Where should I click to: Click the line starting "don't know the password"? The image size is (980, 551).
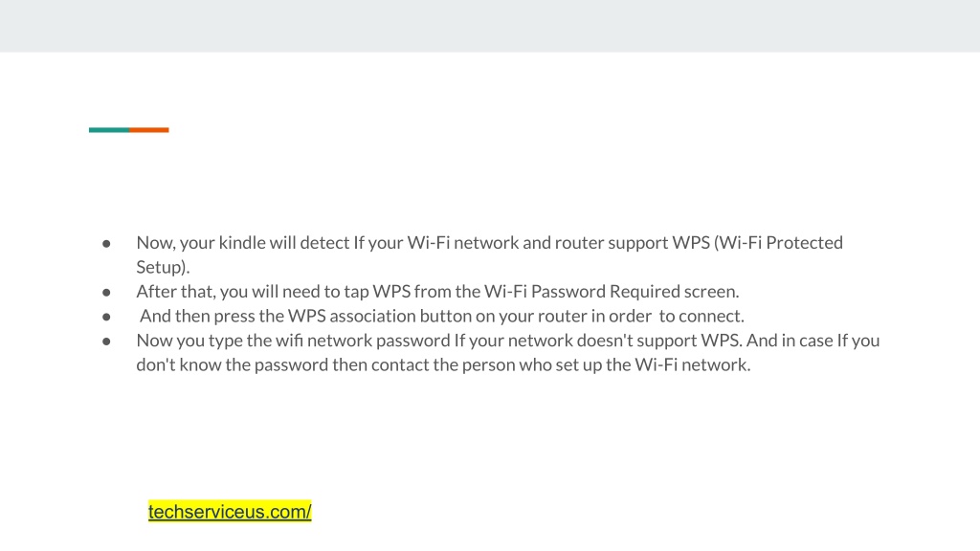point(443,364)
